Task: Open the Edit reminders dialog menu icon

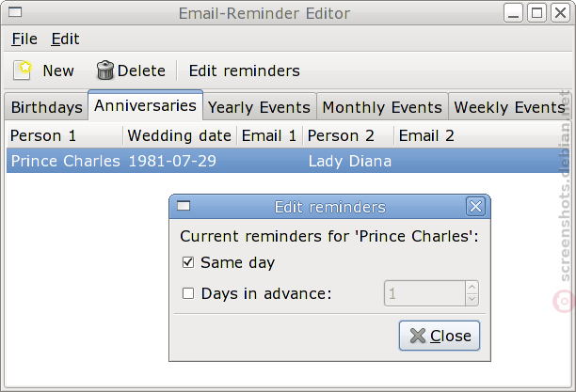Action: (184, 207)
